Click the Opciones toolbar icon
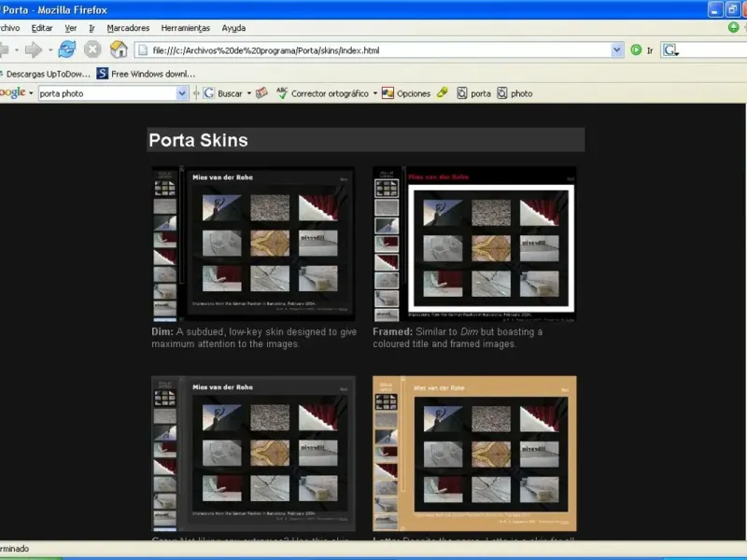Screen dimensions: 747x560 tap(388, 93)
